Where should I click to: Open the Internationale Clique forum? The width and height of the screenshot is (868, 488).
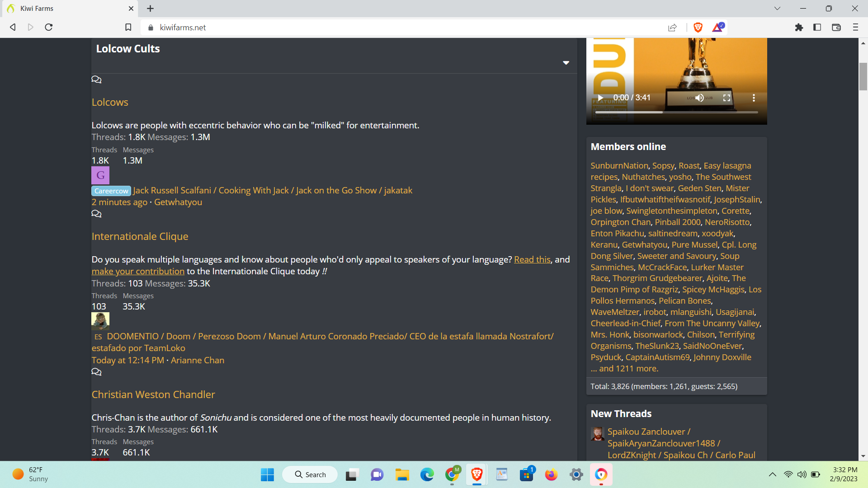click(x=140, y=236)
